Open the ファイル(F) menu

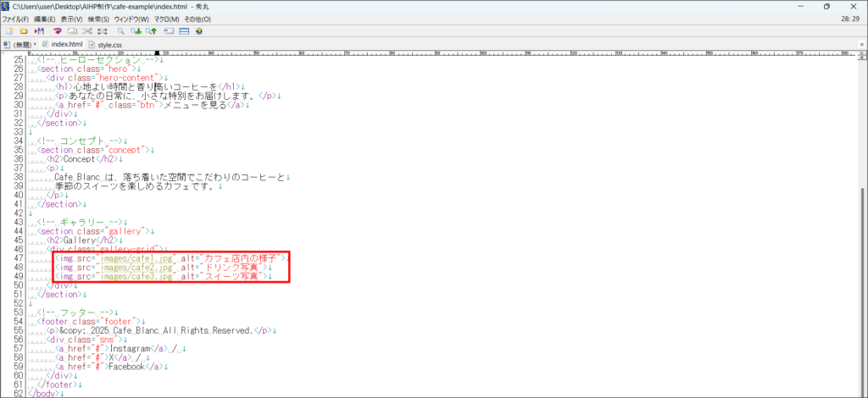(x=14, y=19)
